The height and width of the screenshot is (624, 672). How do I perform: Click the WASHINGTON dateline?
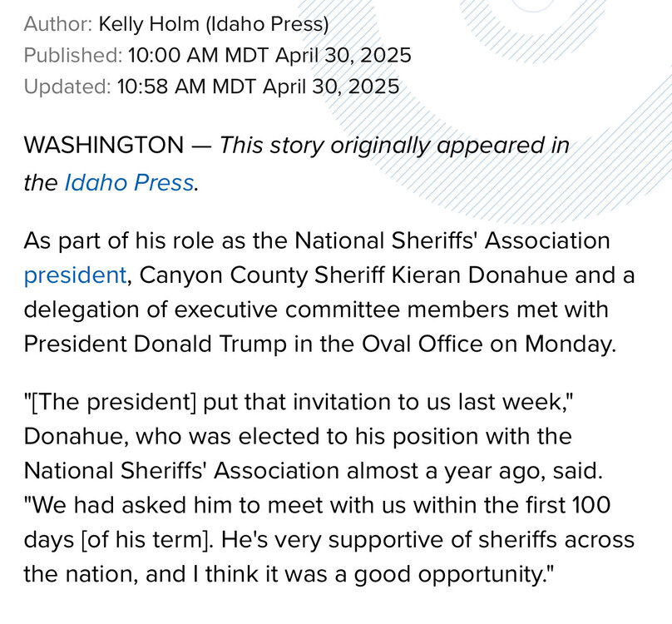click(103, 145)
